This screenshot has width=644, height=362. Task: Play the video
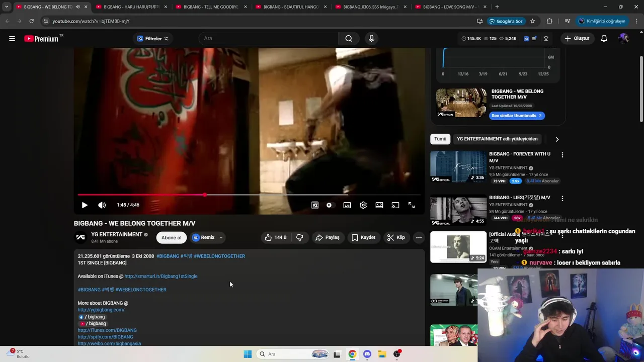coord(85,205)
